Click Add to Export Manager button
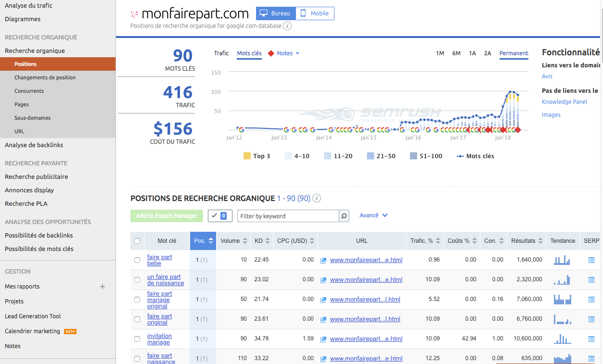Image resolution: width=603 pixels, height=364 pixels. 167,216
